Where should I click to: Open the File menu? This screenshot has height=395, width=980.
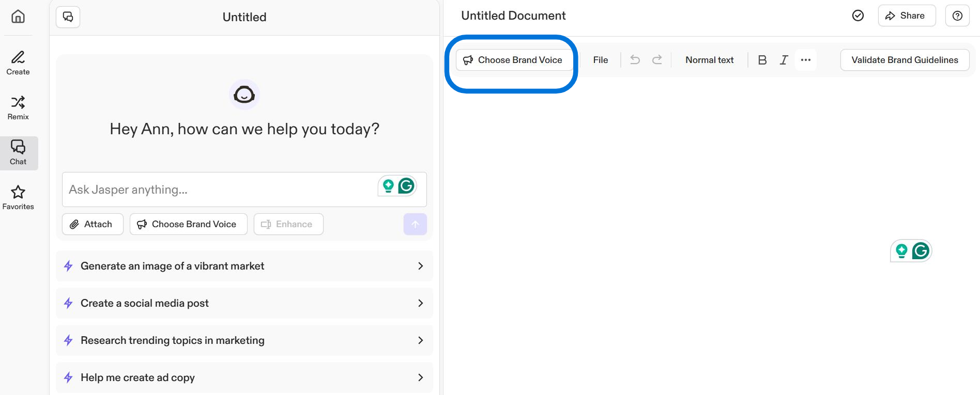pyautogui.click(x=600, y=60)
